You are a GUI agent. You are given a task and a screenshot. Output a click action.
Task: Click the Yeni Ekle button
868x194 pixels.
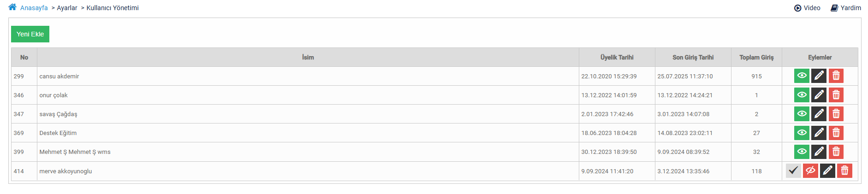30,34
